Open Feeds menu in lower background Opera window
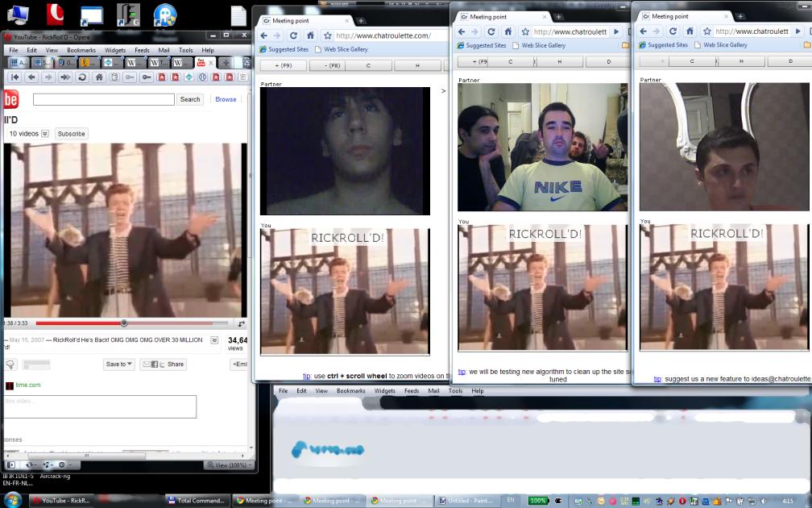The image size is (812, 508). pyautogui.click(x=412, y=391)
